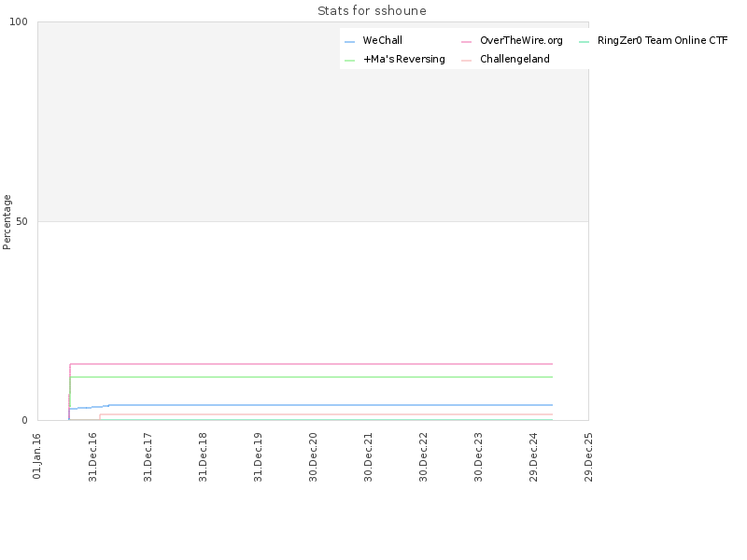Click the x-axis date 01.Jan.16
This screenshot has height=560, width=747.
37,455
